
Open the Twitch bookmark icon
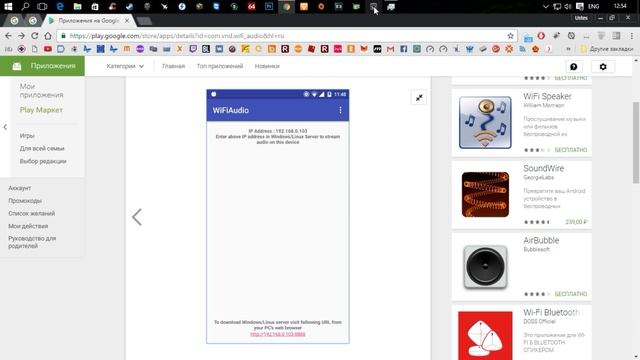pos(193,49)
